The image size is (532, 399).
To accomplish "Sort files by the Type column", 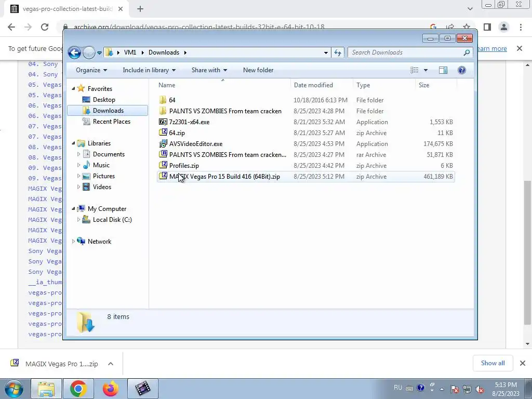I will (384, 85).
